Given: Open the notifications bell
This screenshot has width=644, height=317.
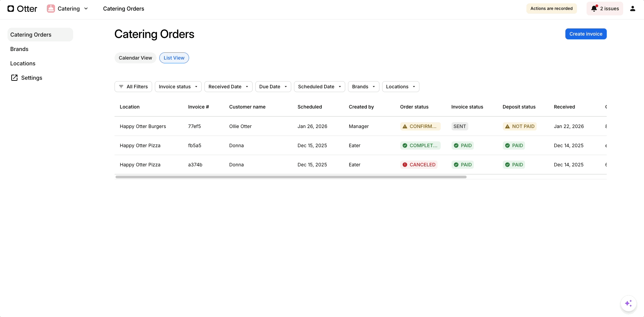Looking at the screenshot, I should (594, 8).
